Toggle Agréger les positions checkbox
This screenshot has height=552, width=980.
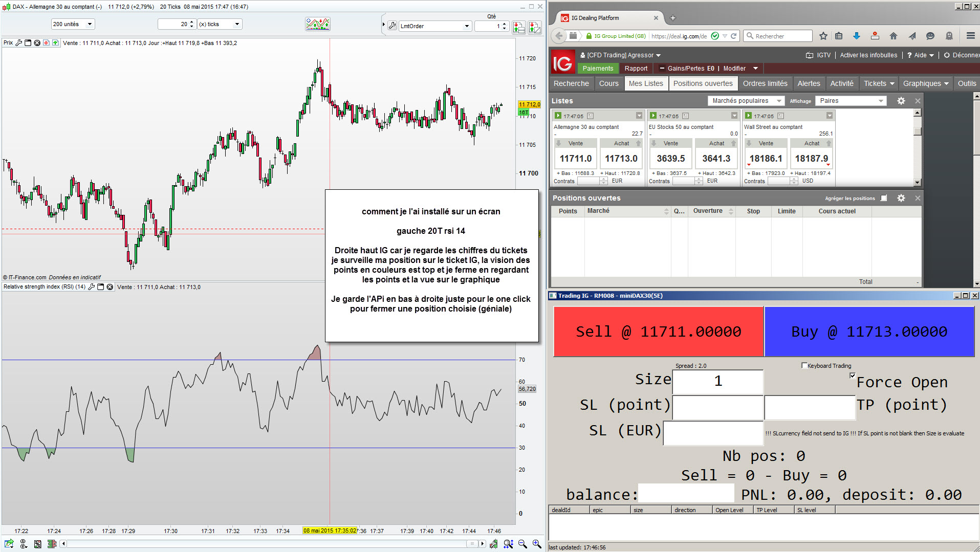click(884, 198)
